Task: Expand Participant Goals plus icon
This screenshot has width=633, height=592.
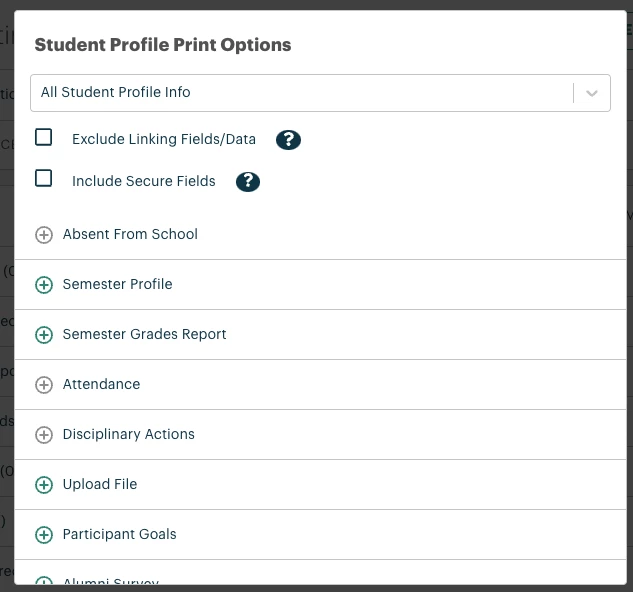Action: (x=44, y=535)
